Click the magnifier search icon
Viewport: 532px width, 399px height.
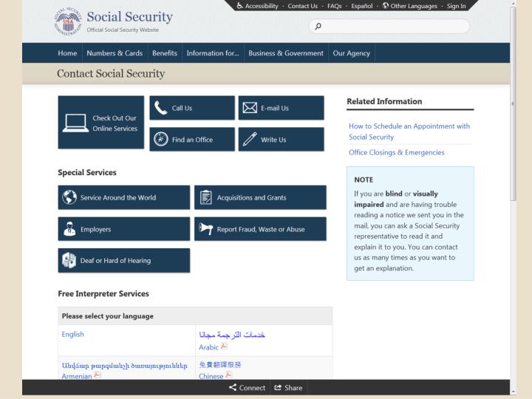click(318, 26)
